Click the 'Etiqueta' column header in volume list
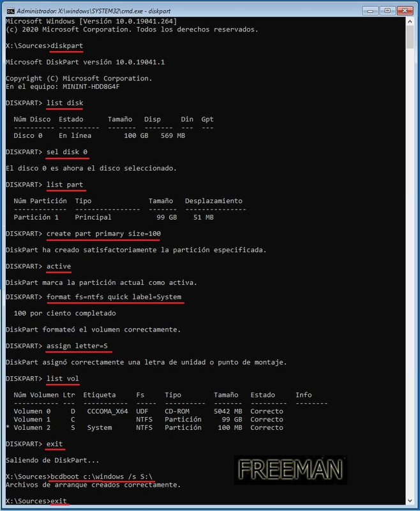This screenshot has width=420, height=511. pos(100,395)
